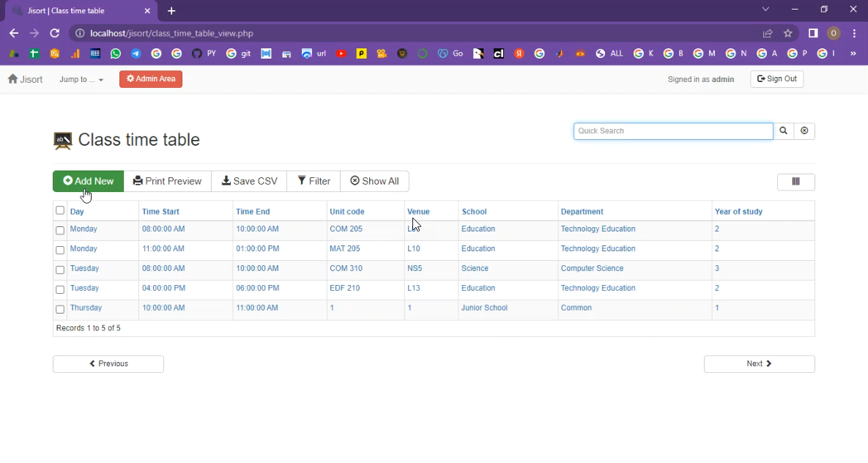Click into the Quick Search field
The image size is (868, 463).
click(x=672, y=131)
